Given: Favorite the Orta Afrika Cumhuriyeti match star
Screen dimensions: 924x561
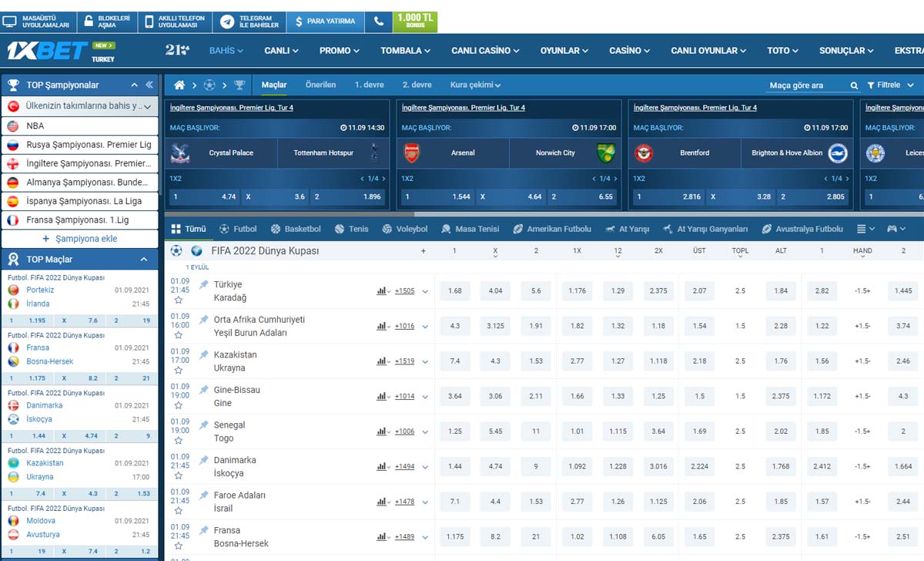Looking at the screenshot, I should pos(179,335).
